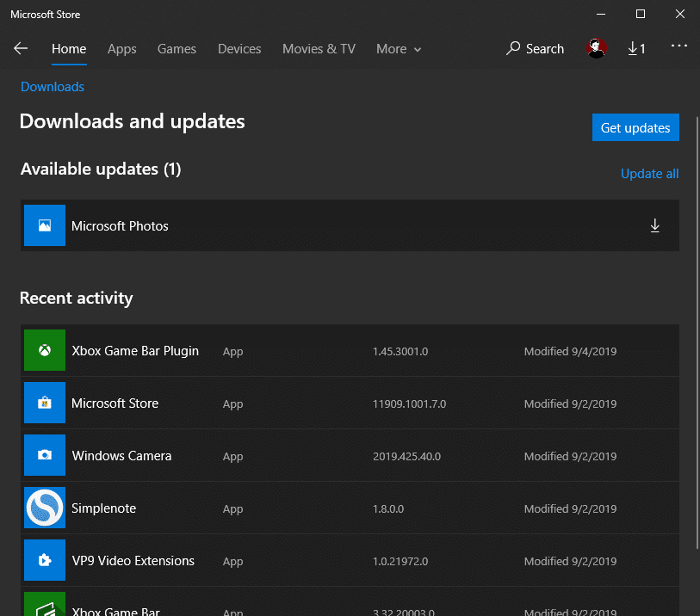700x616 pixels.
Task: Select the Xbox Game Bar Plugin name
Action: click(x=135, y=351)
